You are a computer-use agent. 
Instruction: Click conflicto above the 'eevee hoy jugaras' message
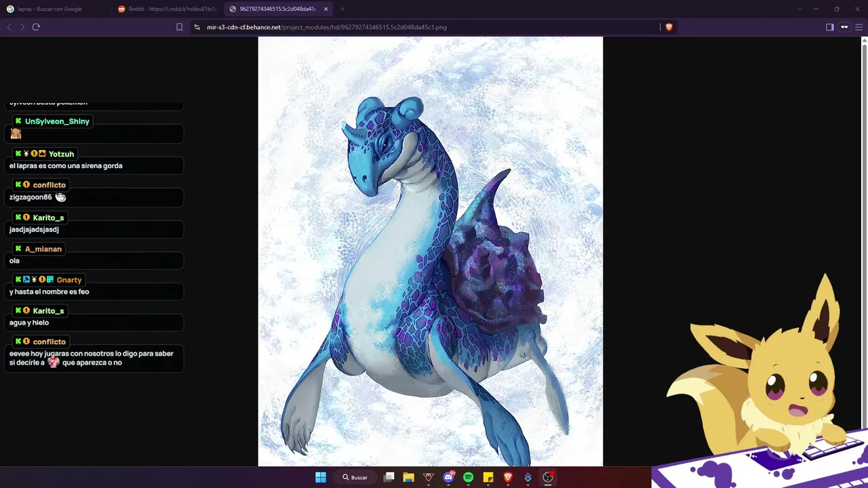(49, 342)
